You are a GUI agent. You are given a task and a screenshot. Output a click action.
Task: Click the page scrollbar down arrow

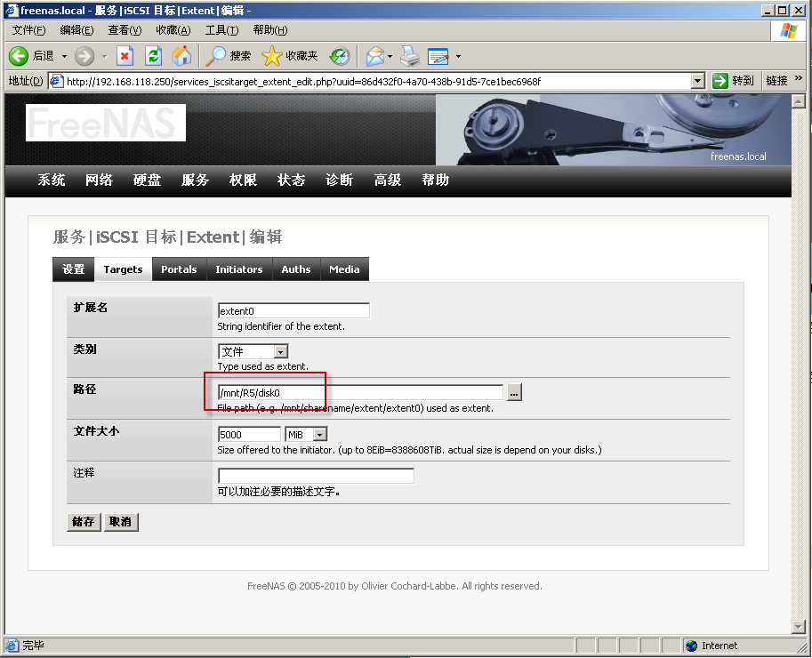[798, 627]
